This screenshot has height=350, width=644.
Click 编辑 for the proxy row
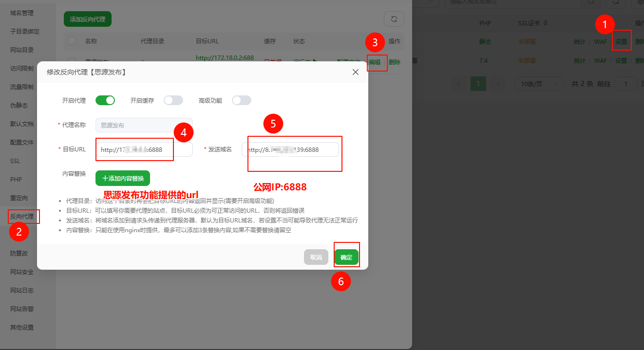click(x=375, y=62)
